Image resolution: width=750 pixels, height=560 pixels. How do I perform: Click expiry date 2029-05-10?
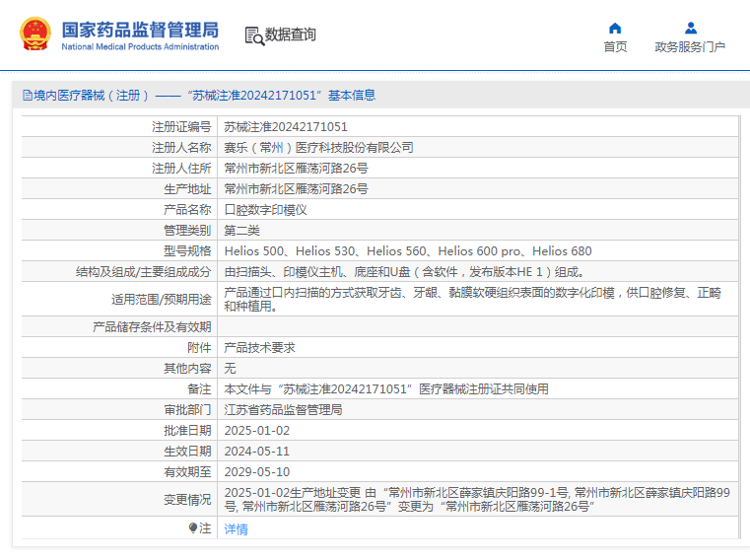[x=257, y=472]
